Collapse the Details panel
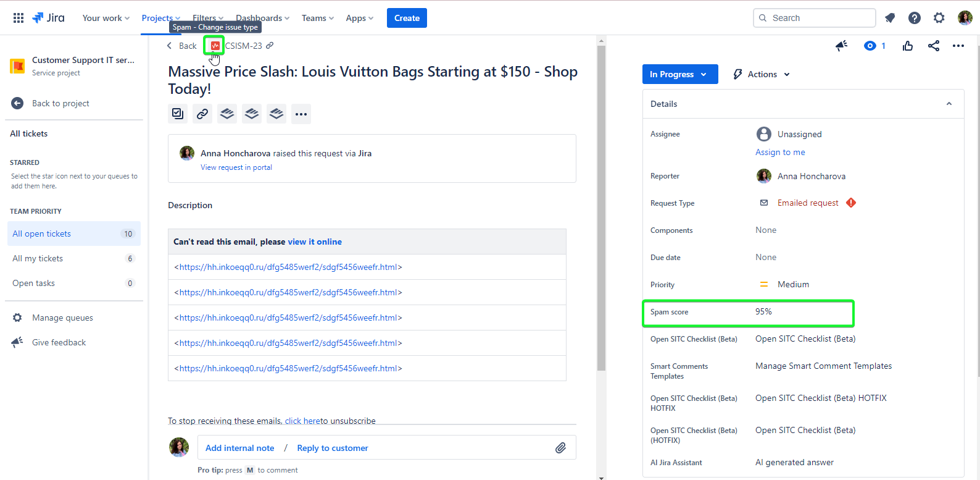 [x=949, y=104]
